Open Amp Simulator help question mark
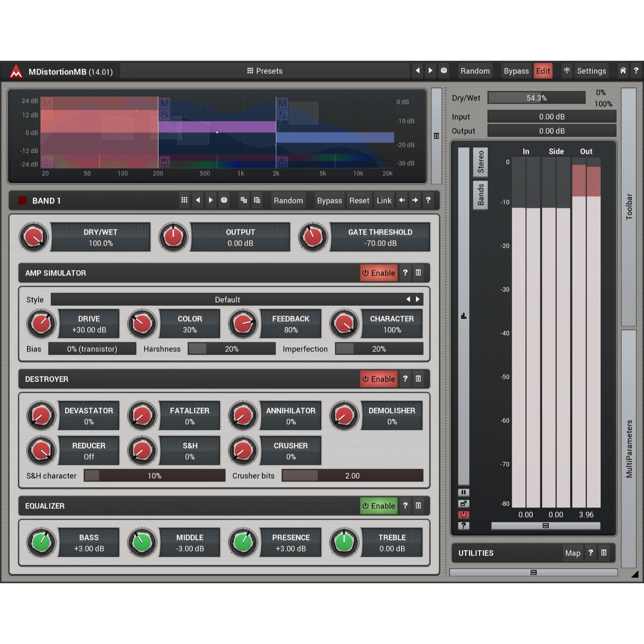This screenshot has width=644, height=644. (x=405, y=273)
